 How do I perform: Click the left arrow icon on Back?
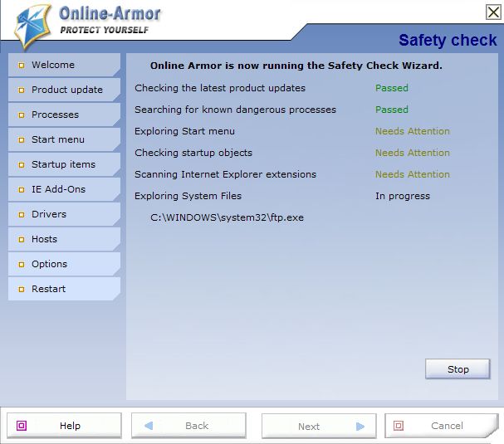[x=149, y=426]
